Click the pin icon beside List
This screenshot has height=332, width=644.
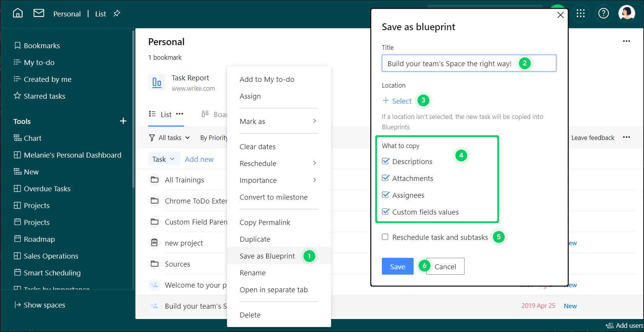pos(117,13)
